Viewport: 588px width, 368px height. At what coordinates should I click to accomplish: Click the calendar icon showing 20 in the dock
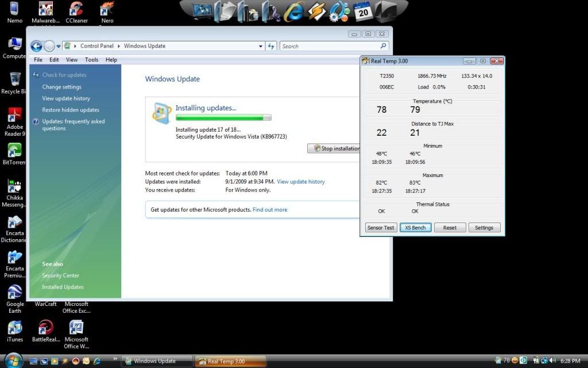pyautogui.click(x=362, y=10)
